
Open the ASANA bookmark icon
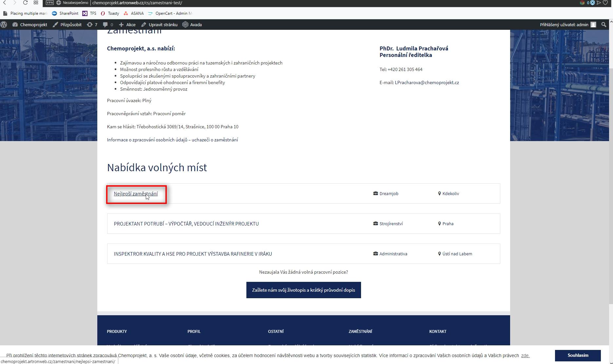click(x=126, y=13)
